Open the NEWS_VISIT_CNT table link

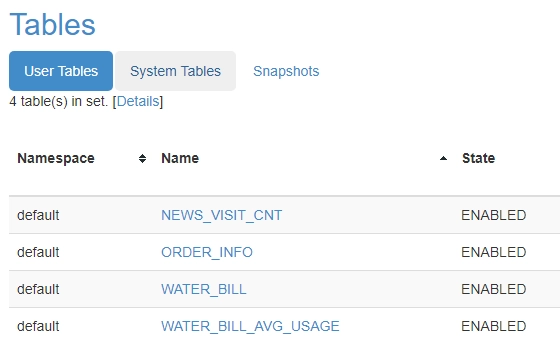click(x=221, y=215)
